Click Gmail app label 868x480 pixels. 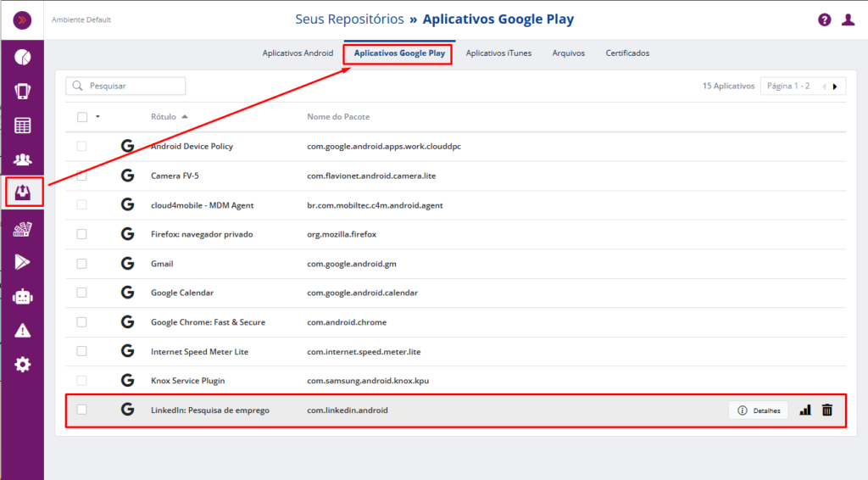point(162,264)
